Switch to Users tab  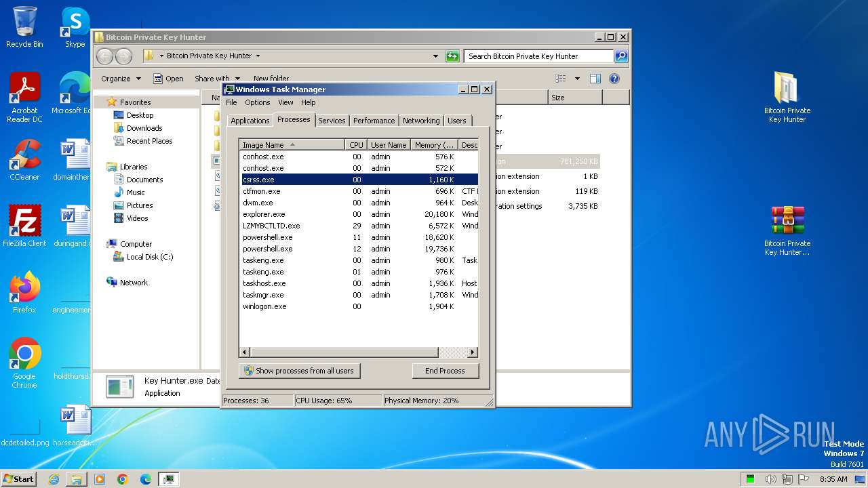point(456,121)
